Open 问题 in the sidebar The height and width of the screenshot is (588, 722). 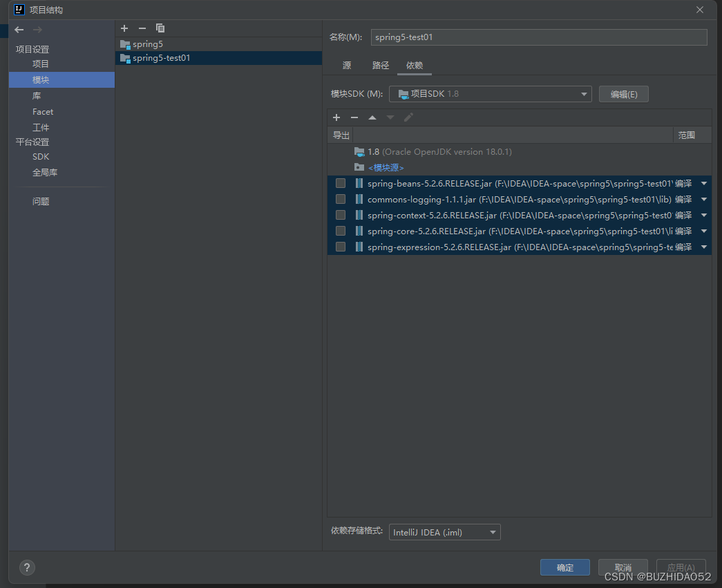41,201
